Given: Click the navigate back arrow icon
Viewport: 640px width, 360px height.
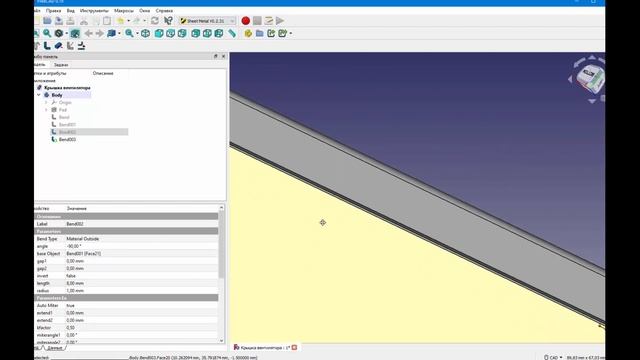Looking at the screenshot, I should [89, 33].
